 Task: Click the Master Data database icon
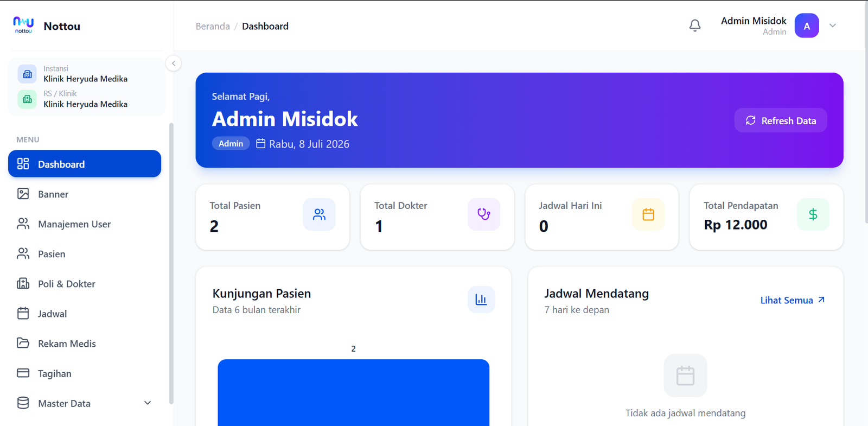(x=23, y=403)
